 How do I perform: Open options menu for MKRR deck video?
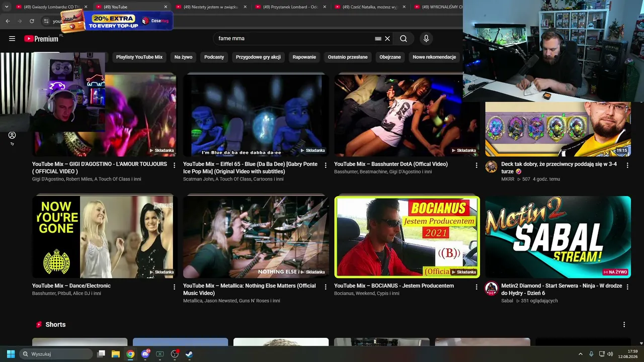pos(627,165)
